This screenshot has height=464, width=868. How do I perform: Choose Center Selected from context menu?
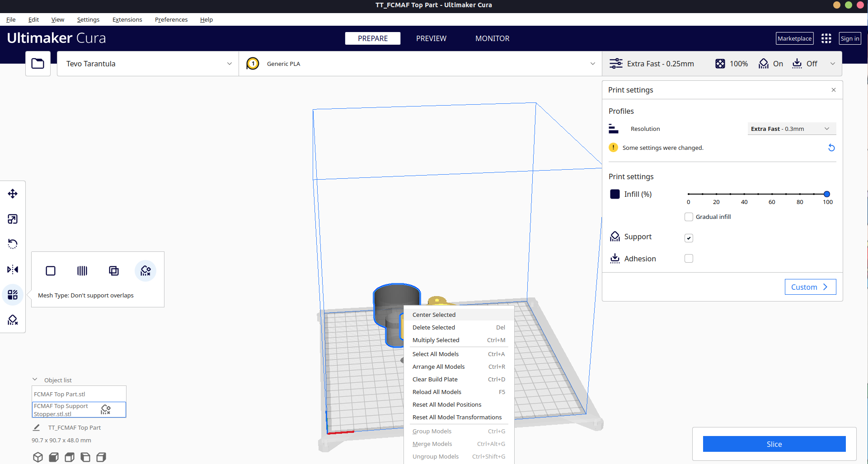pos(459,315)
